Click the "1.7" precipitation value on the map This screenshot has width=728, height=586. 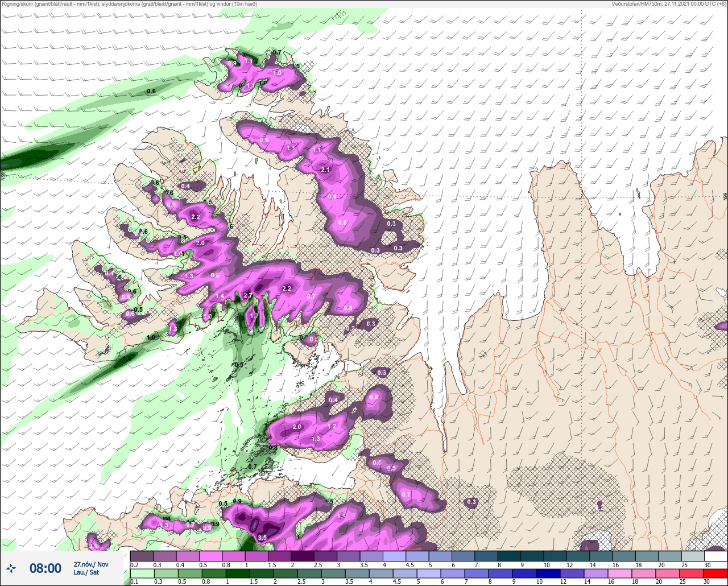254,316
